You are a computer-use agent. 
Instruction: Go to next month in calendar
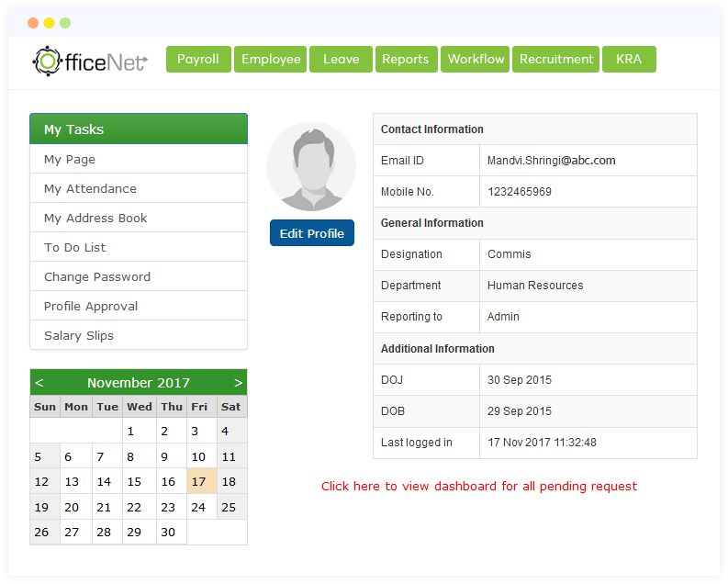pos(238,383)
